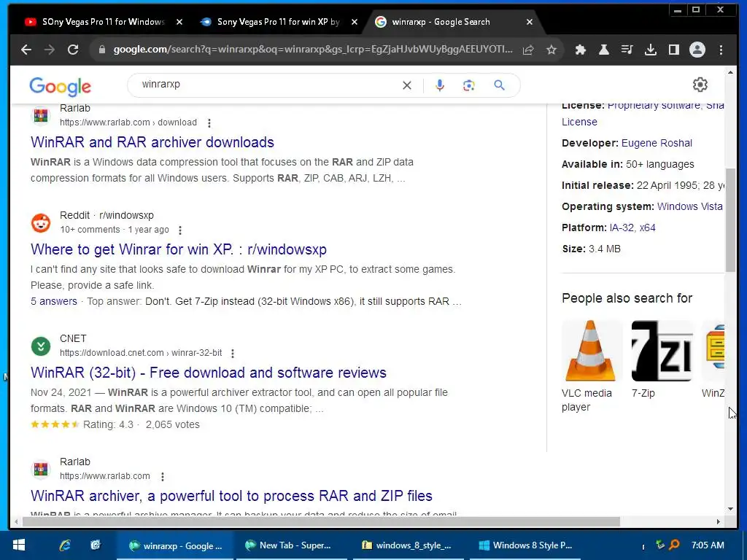Click the 5 answers link
The image size is (747, 560).
coord(54,301)
